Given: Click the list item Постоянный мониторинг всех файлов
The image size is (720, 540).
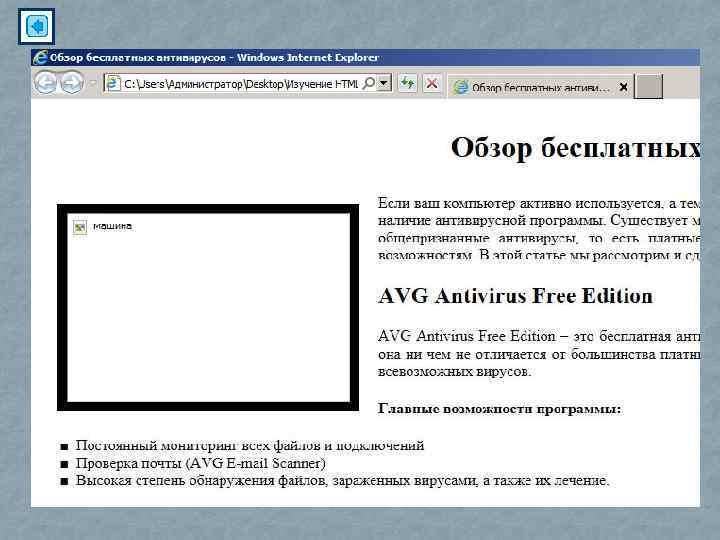Looking at the screenshot, I should 250,445.
